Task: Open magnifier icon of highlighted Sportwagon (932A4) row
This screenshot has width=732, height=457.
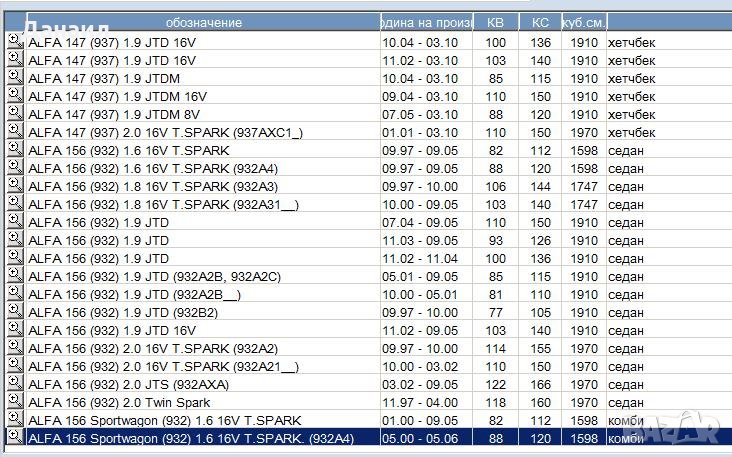Action: pyautogui.click(x=14, y=437)
